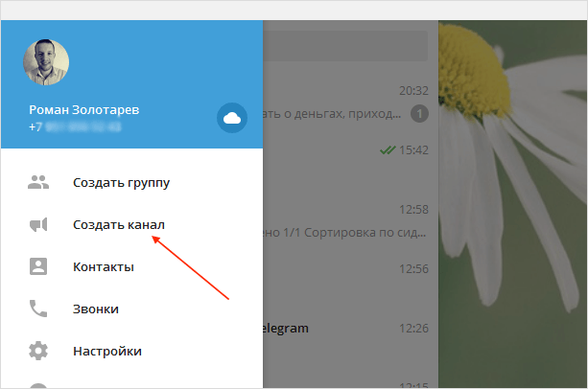Image resolution: width=588 pixels, height=389 pixels.
Task: Click the search field in chat list
Action: point(345,46)
